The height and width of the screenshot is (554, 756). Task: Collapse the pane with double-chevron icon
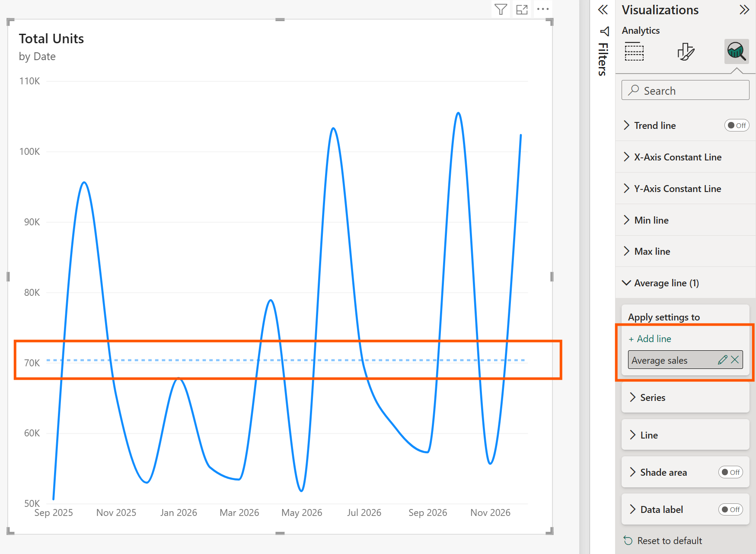tap(603, 10)
